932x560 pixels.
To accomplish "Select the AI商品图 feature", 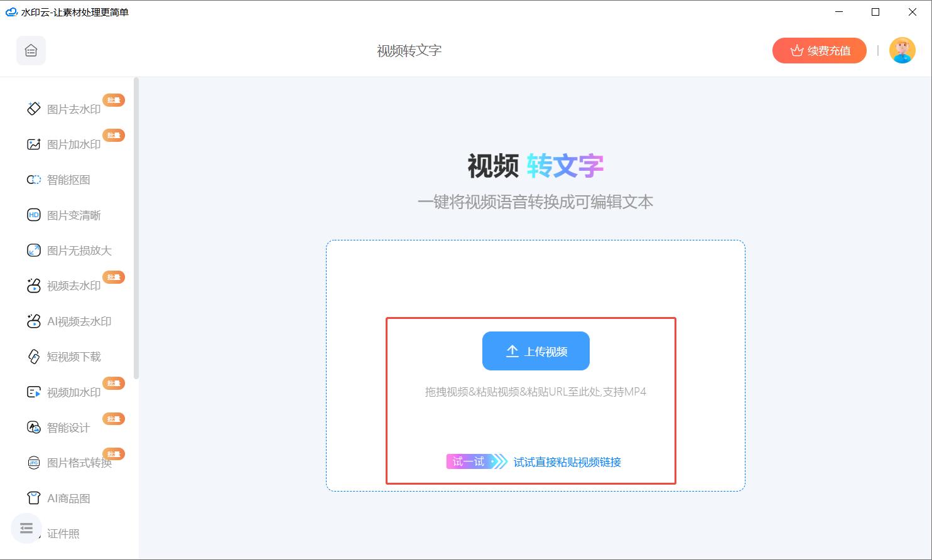I will tap(67, 498).
